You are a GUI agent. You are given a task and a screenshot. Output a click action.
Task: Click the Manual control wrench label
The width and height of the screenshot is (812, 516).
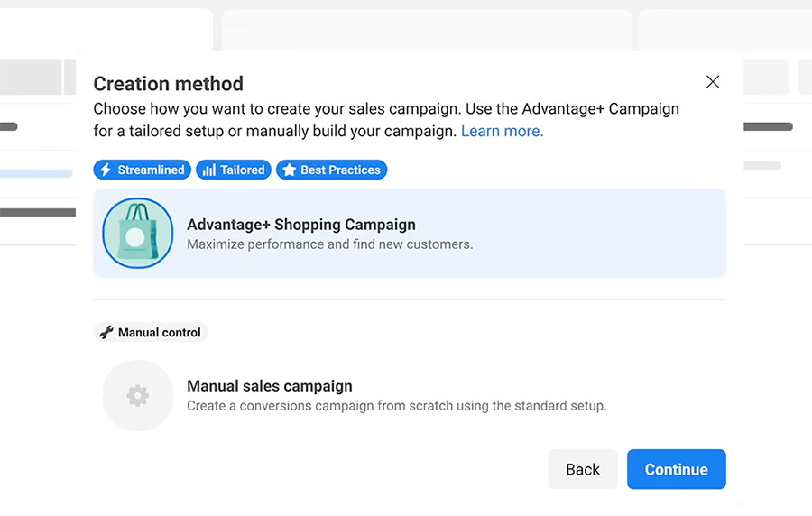pyautogui.click(x=150, y=332)
